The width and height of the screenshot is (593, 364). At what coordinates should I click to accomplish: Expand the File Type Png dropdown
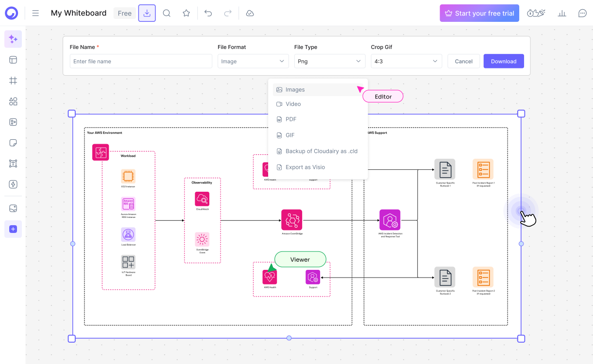coord(329,61)
